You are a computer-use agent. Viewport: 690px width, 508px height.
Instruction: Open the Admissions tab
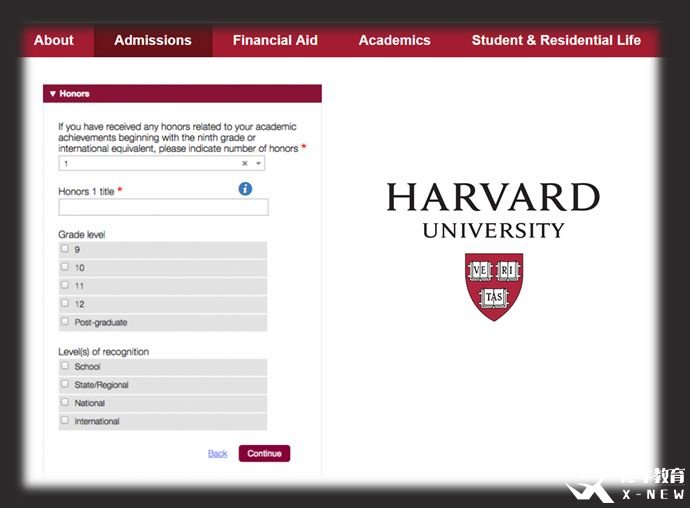(153, 40)
